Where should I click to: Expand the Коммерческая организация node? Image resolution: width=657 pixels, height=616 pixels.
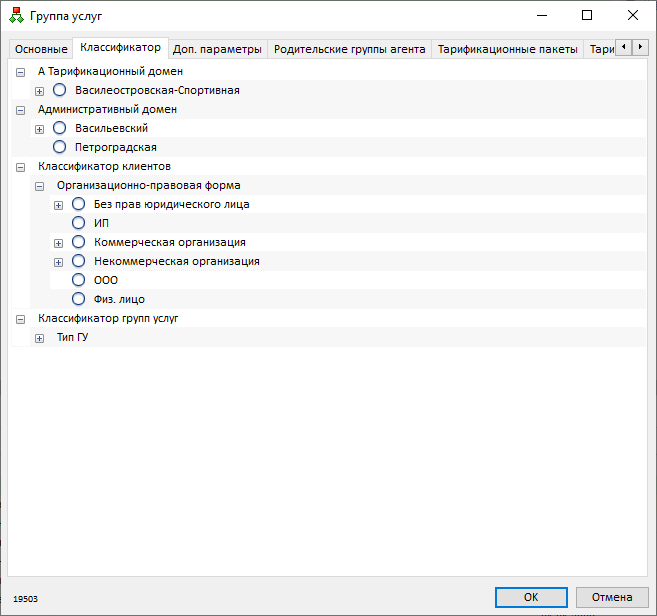pos(59,243)
